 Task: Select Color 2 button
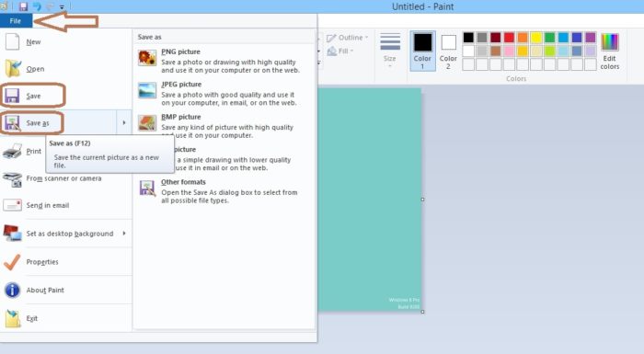tap(448, 51)
